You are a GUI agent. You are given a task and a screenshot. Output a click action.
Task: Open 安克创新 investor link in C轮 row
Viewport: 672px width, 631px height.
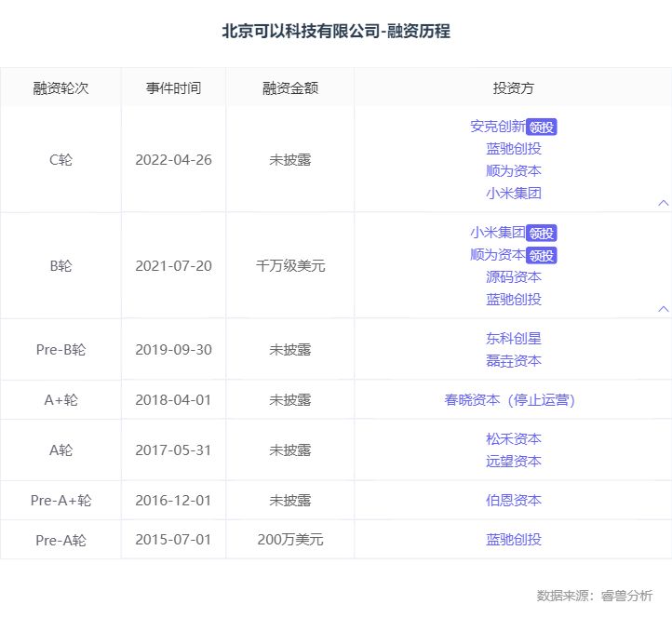point(498,127)
